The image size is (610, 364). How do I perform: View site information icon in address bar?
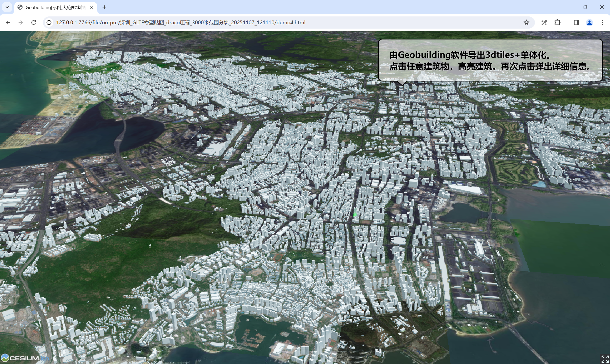pos(49,23)
